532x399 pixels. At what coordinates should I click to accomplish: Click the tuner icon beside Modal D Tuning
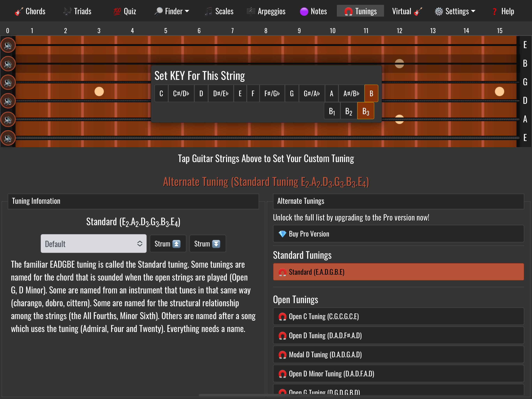coord(282,355)
